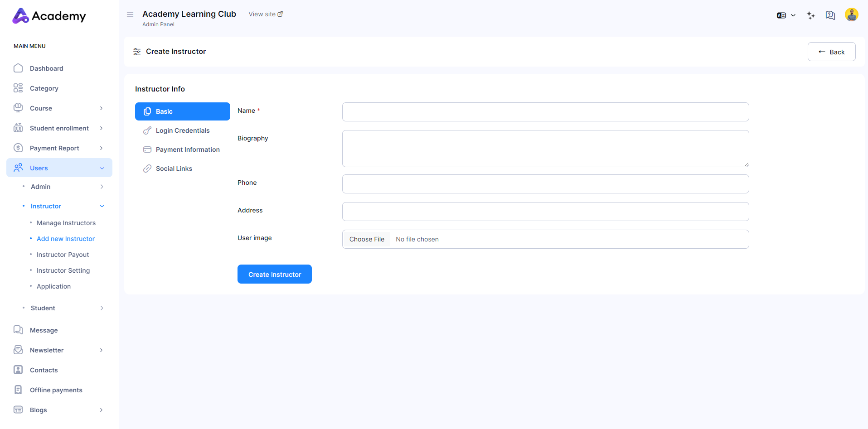
Task: Open the user profile avatar menu
Action: (x=851, y=15)
